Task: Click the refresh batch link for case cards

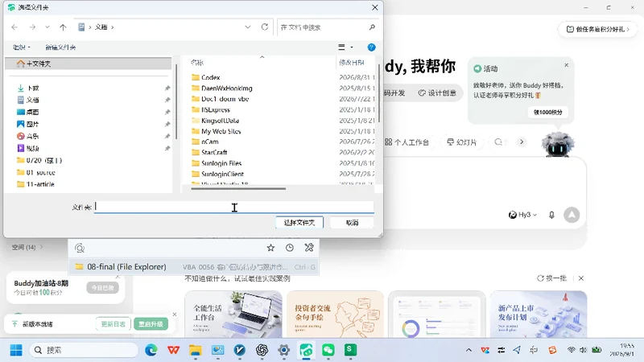Action: [x=551, y=278]
